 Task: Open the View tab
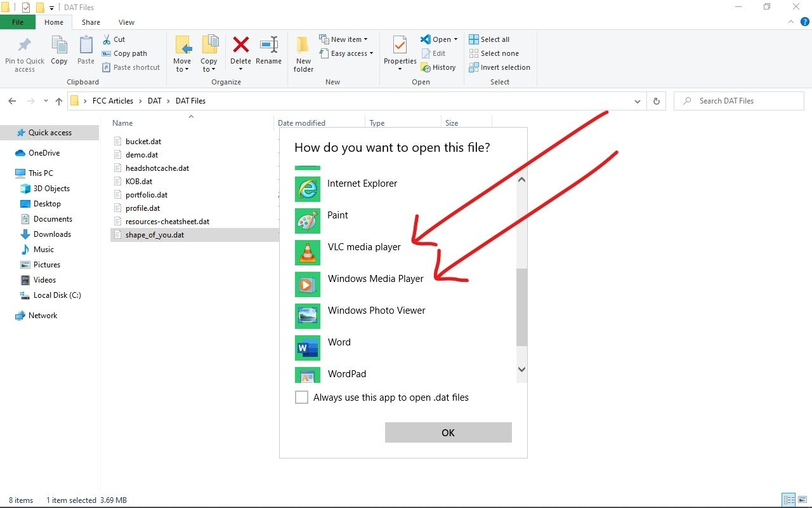pos(126,22)
